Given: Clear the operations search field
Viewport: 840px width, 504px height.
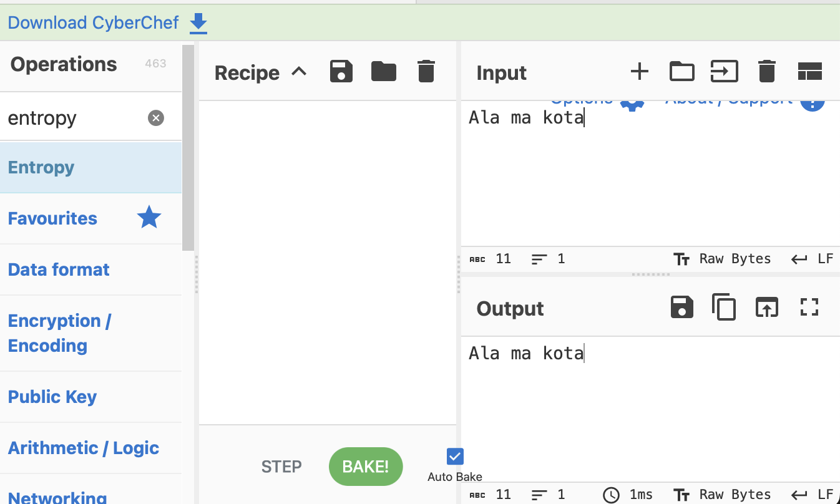Looking at the screenshot, I should coord(156,118).
